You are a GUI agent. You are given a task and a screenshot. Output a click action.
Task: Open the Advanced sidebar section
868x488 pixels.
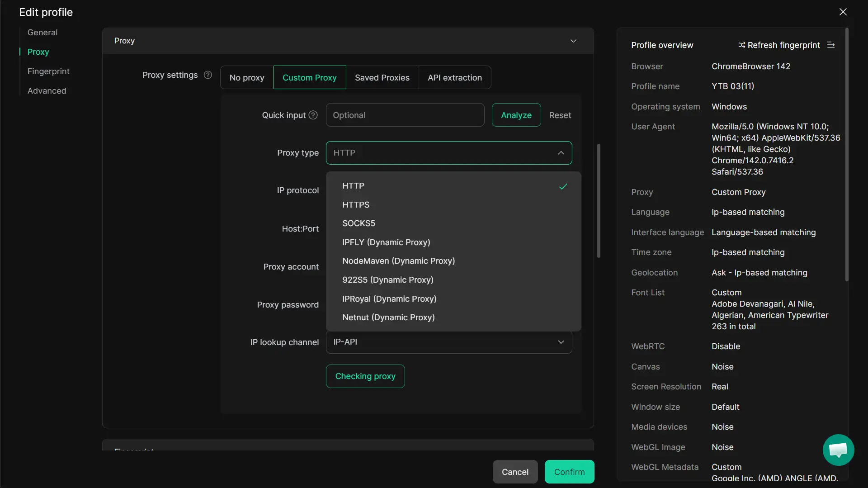(x=47, y=91)
